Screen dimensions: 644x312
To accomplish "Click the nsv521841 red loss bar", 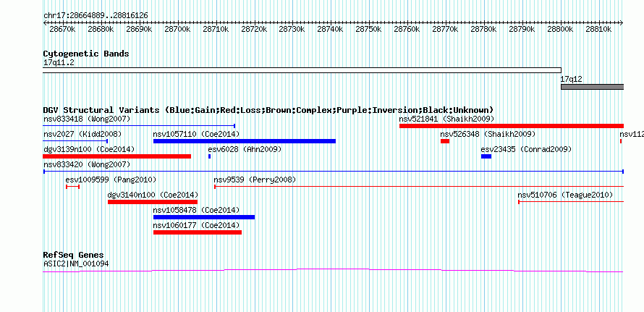I will (x=512, y=126).
